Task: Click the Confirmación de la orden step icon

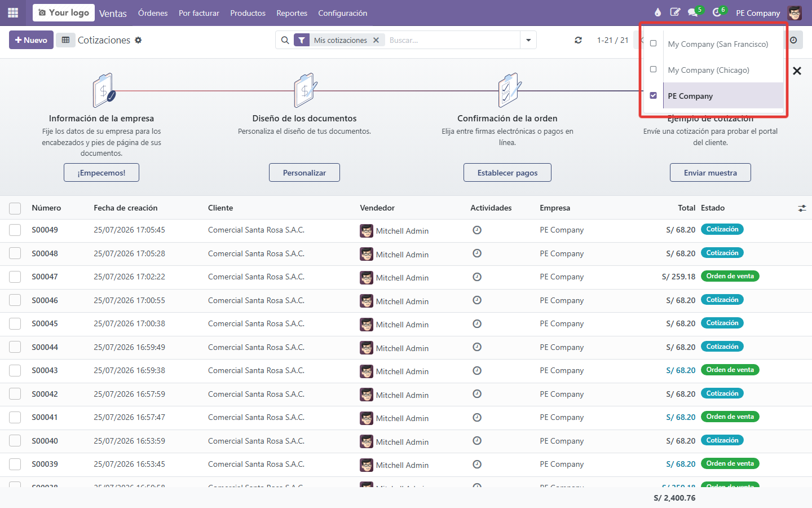Action: tap(509, 90)
